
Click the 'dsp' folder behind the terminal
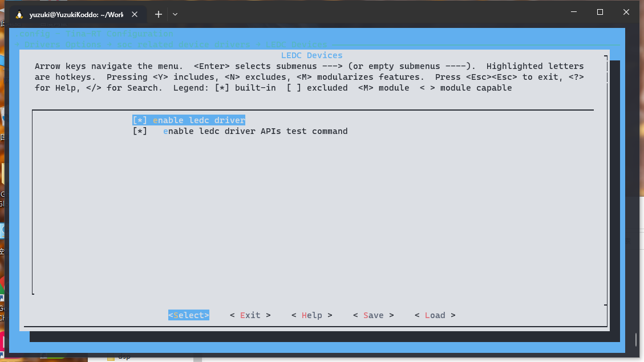[x=124, y=358]
